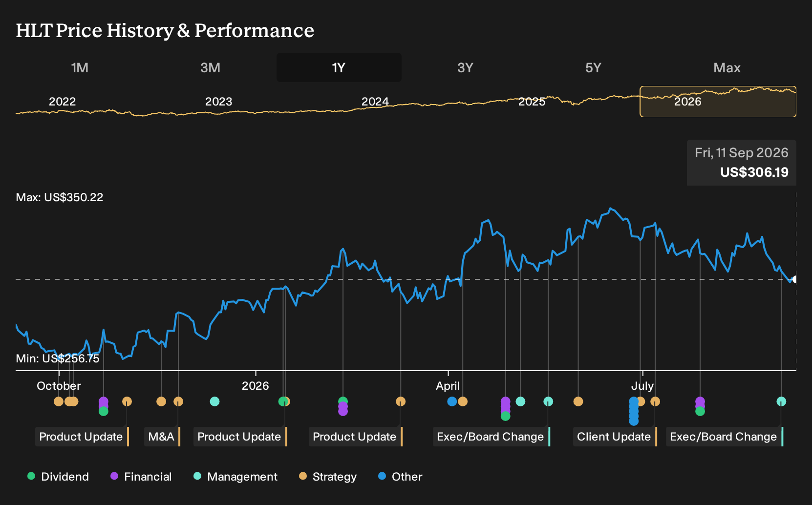Viewport: 812px width, 505px height.
Task: Toggle the Financial legend filter
Action: click(141, 477)
